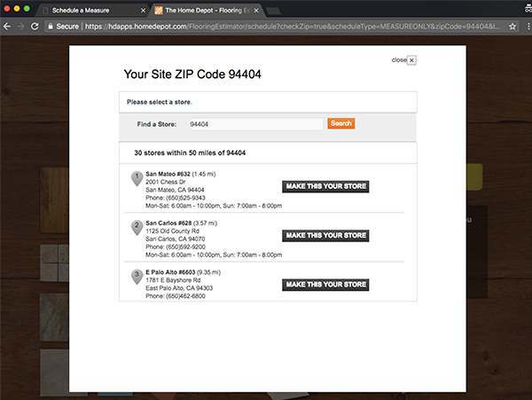Reload the page with the refresh icon
Screen dimensions: 532x400
[35, 27]
